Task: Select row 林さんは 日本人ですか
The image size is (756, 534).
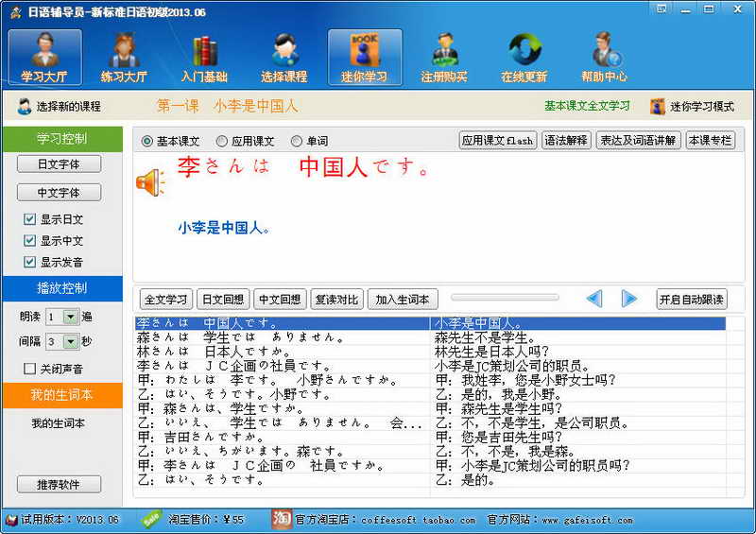Action: tap(430, 352)
